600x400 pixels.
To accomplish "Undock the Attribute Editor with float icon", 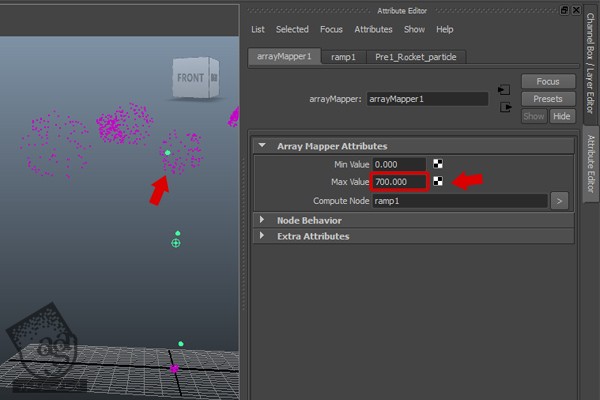I will pos(564,9).
